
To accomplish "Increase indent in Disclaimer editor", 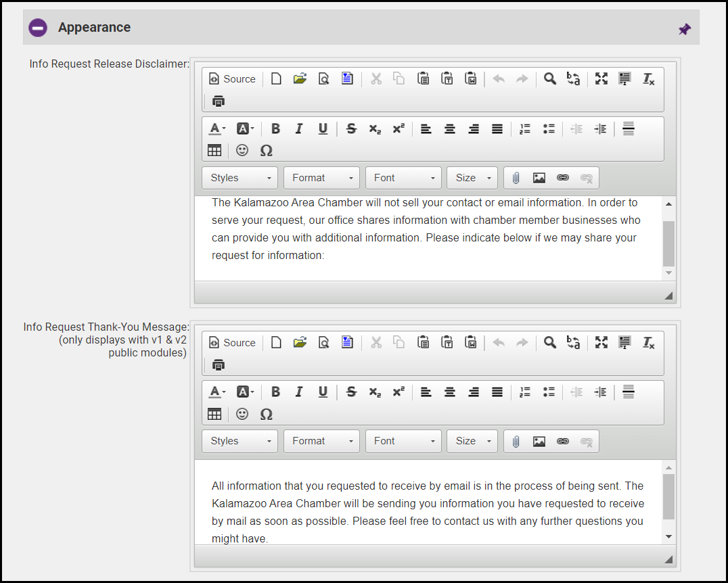I will pyautogui.click(x=600, y=129).
